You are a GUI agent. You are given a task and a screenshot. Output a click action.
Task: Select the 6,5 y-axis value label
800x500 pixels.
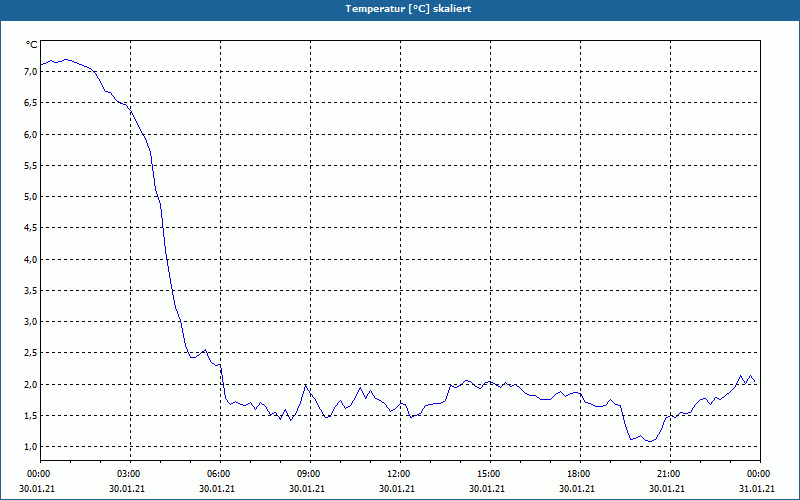tap(31, 103)
